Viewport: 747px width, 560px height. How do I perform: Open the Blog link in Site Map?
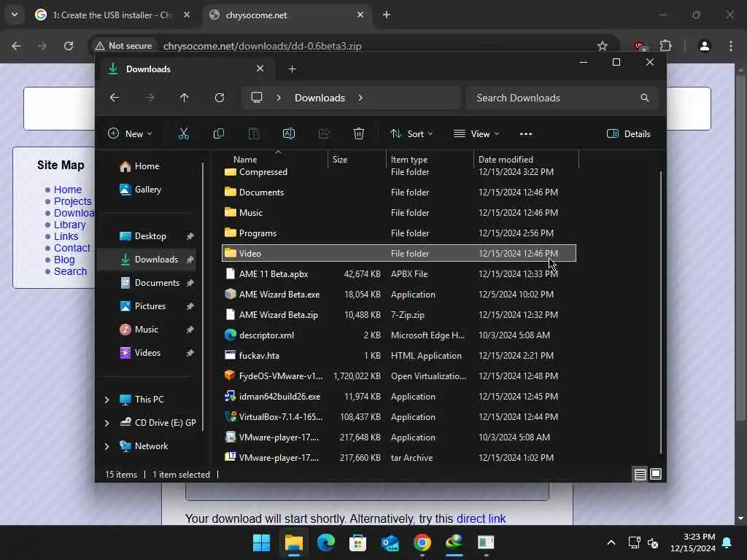click(x=64, y=260)
